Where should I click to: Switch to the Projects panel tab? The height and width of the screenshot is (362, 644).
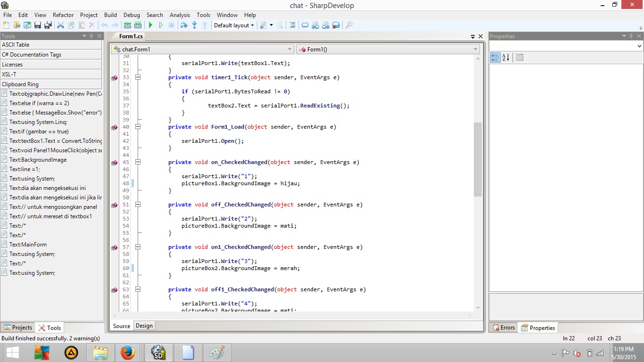point(18,328)
